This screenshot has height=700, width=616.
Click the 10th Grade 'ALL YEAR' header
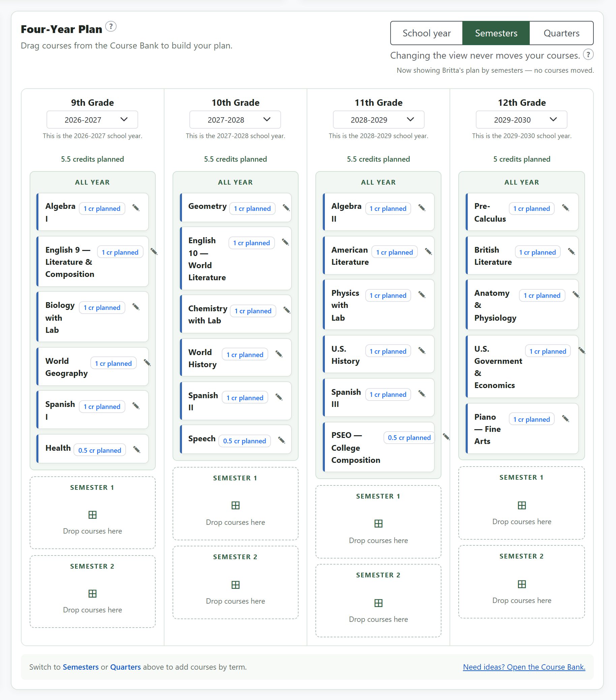(x=235, y=182)
